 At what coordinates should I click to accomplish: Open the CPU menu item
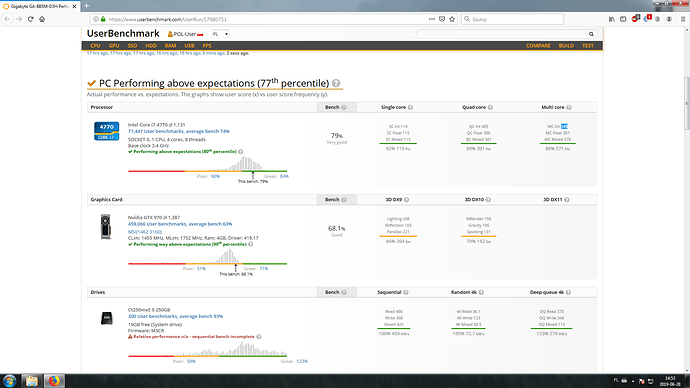[x=95, y=46]
